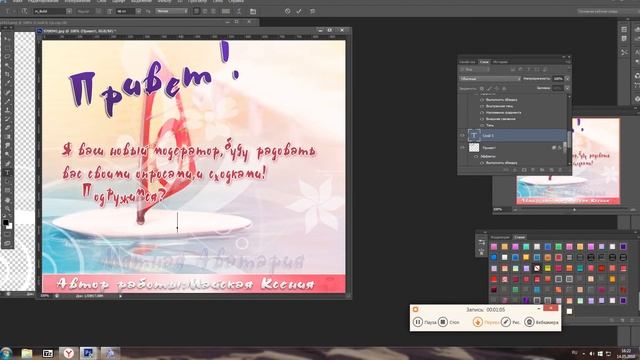Open the anti-aliasing method dropdown
Image resolution: width=640 pixels, height=360 pixels.
pyautogui.click(x=171, y=11)
